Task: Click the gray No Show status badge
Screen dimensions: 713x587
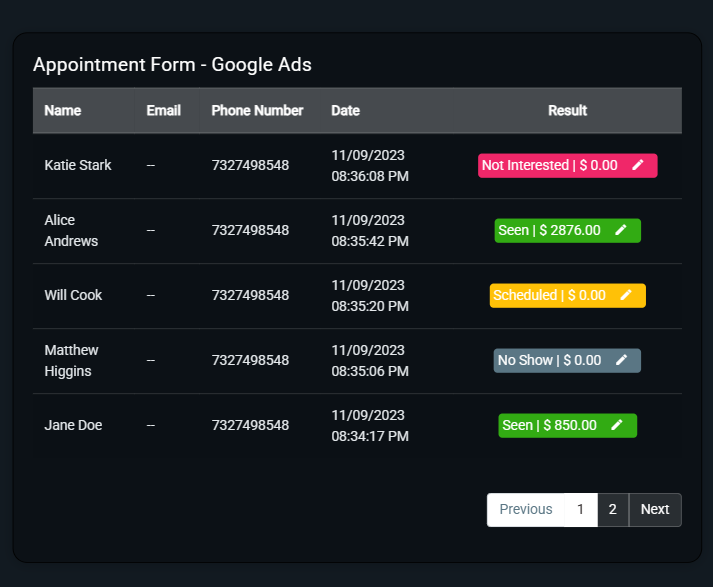Action: (x=550, y=360)
